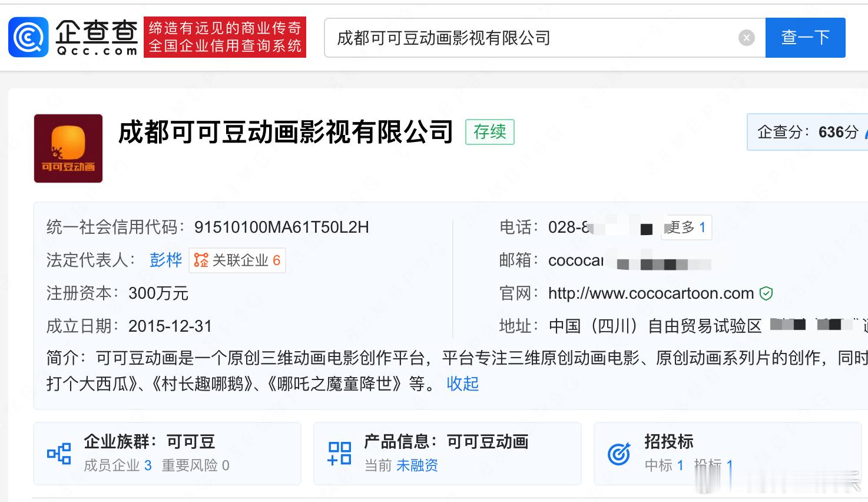The image size is (868, 502).
Task: Click the 查一下 search button
Action: click(x=805, y=38)
